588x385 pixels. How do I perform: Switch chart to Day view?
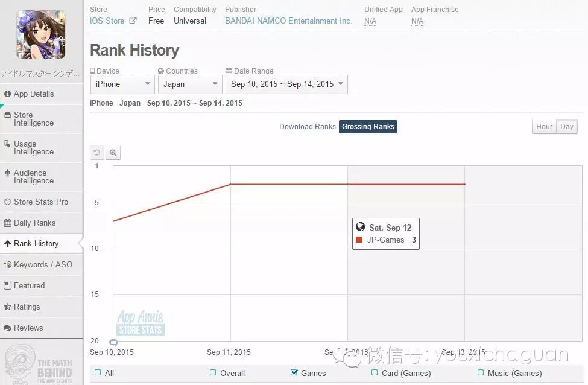[x=567, y=127]
